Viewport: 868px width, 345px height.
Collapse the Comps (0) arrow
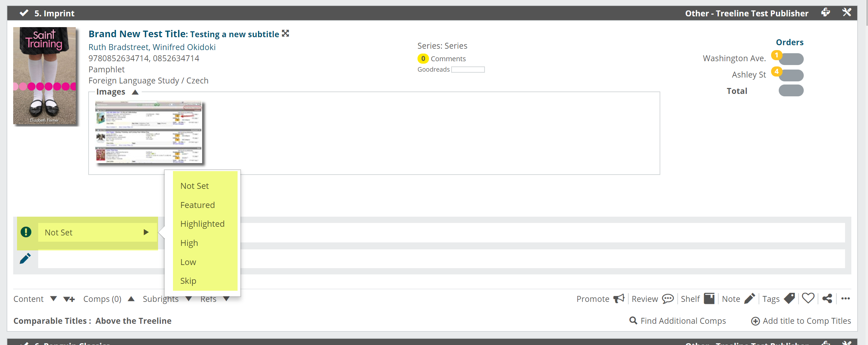point(131,299)
